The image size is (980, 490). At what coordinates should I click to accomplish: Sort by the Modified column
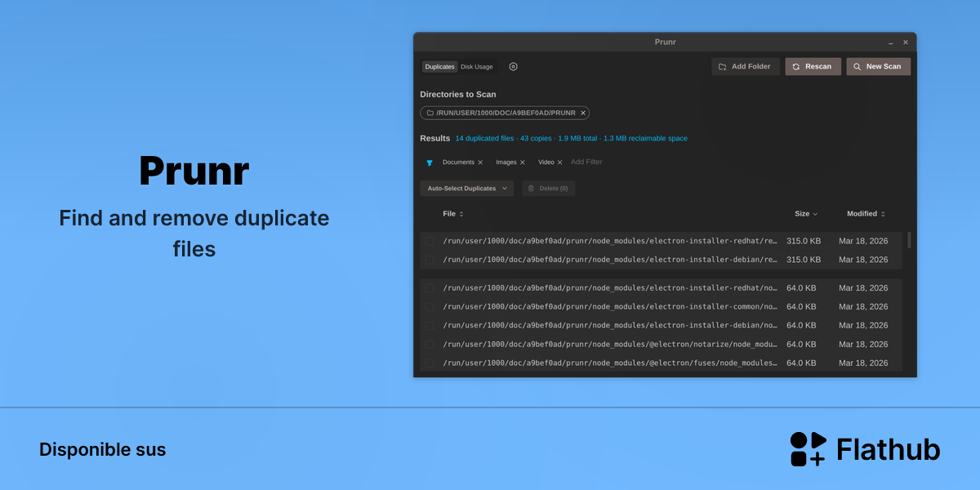tap(866, 214)
